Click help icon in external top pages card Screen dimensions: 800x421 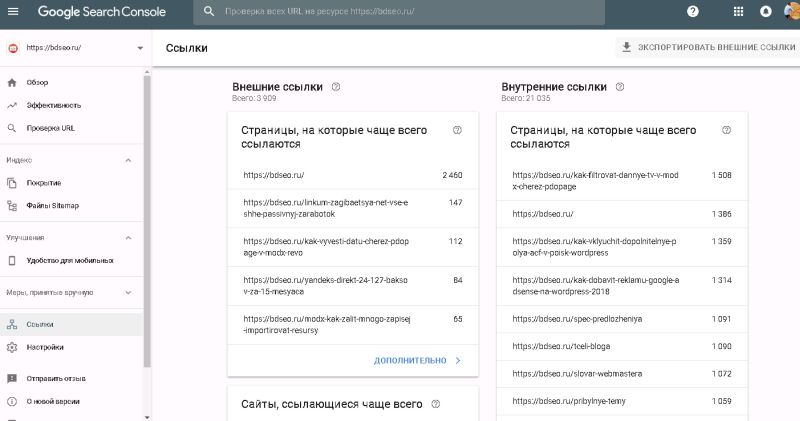457,130
